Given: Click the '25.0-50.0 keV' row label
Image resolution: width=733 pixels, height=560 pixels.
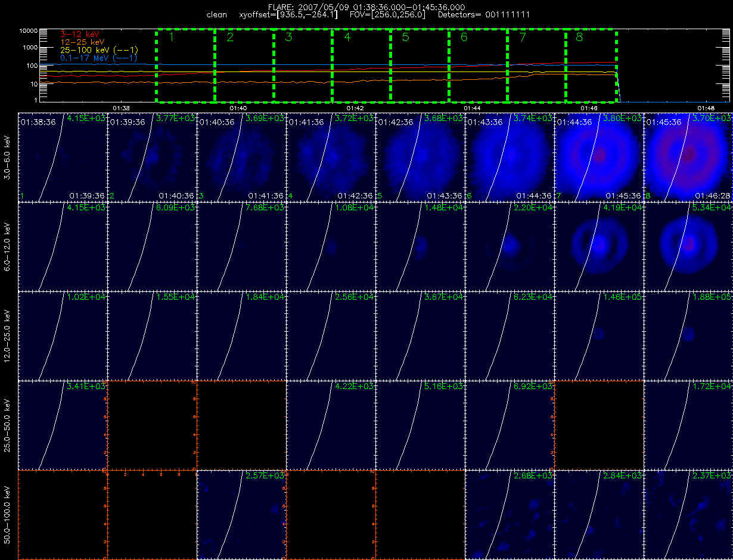Looking at the screenshot, I should 7,425.
